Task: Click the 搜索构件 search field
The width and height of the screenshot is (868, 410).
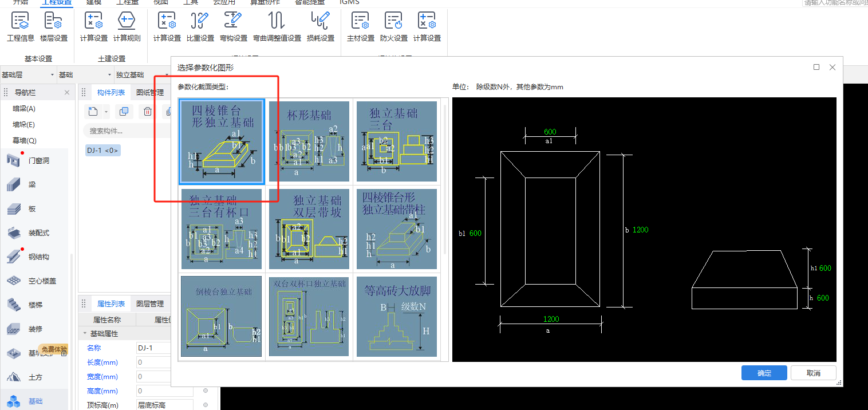Action: pos(126,131)
